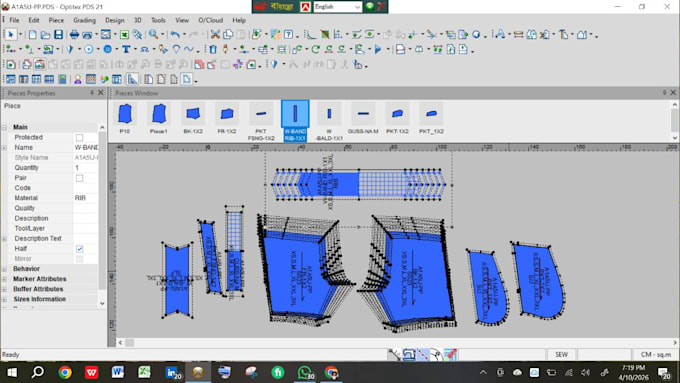Cut with the scissors icon
This screenshot has width=680, height=383.
(215, 34)
